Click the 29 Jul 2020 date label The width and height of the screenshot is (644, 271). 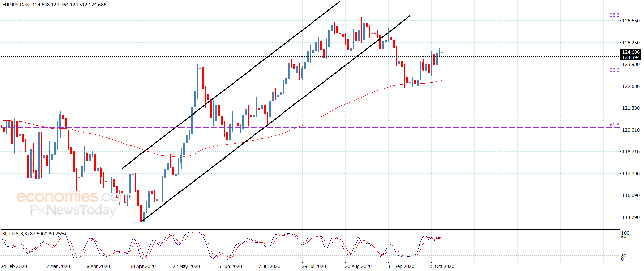pyautogui.click(x=314, y=266)
